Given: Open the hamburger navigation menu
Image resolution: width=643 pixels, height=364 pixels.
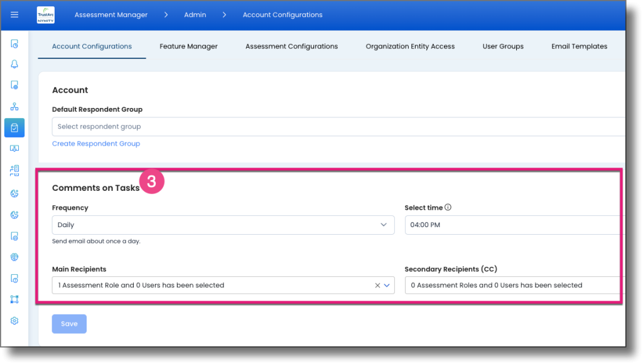Looking at the screenshot, I should coord(14,15).
